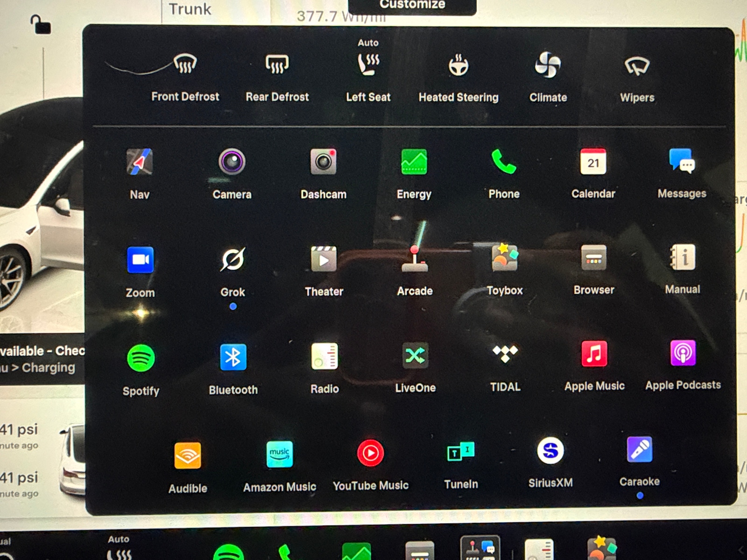Toggle Rear Defrost

click(x=277, y=64)
